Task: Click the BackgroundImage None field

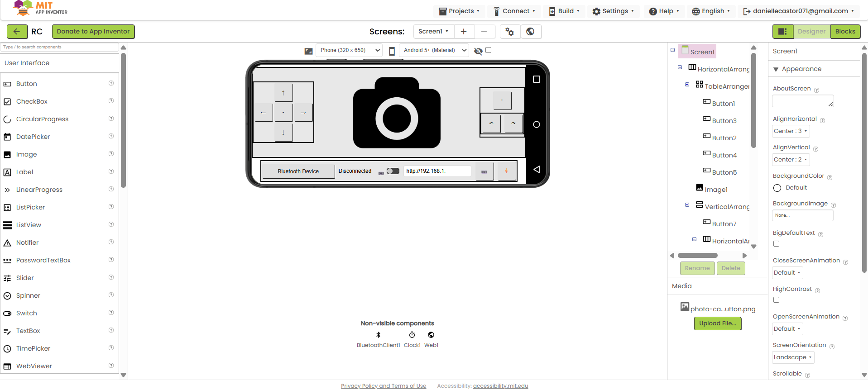Action: 803,215
